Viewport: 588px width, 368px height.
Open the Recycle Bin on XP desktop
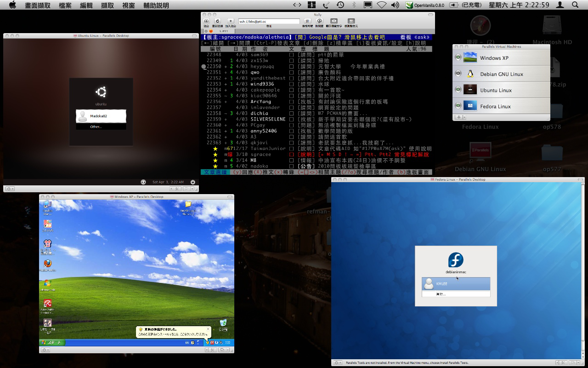(223, 323)
